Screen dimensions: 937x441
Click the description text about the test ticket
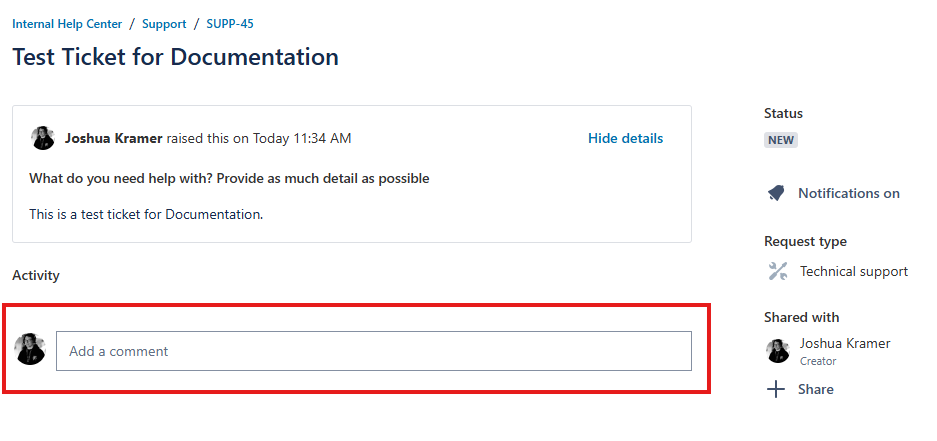pyautogui.click(x=146, y=214)
